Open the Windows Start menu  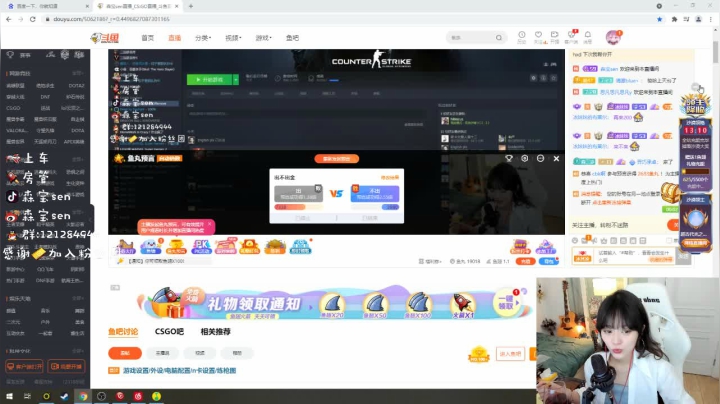9,396
